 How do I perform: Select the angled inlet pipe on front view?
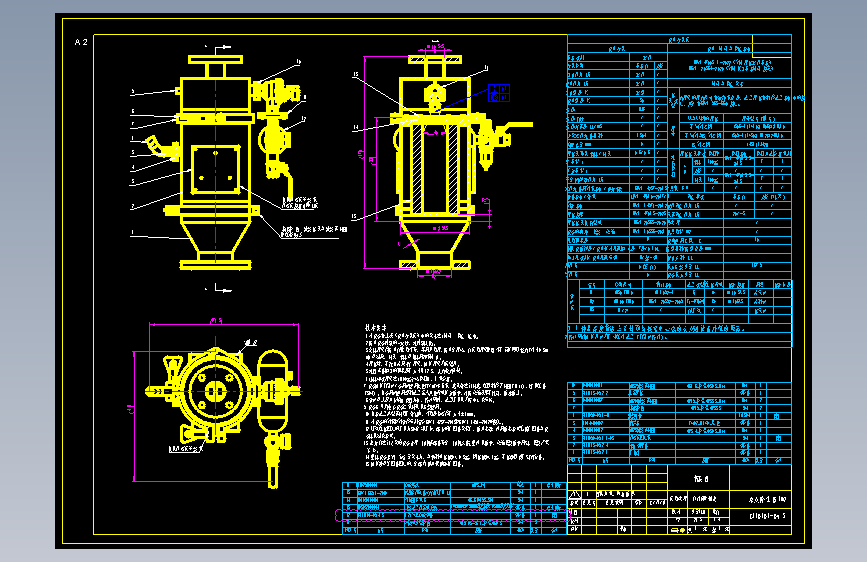pos(160,147)
